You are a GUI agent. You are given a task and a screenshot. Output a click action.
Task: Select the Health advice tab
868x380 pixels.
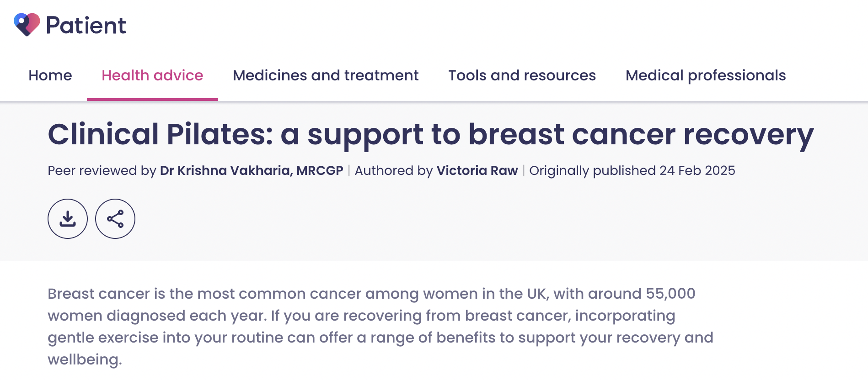152,75
